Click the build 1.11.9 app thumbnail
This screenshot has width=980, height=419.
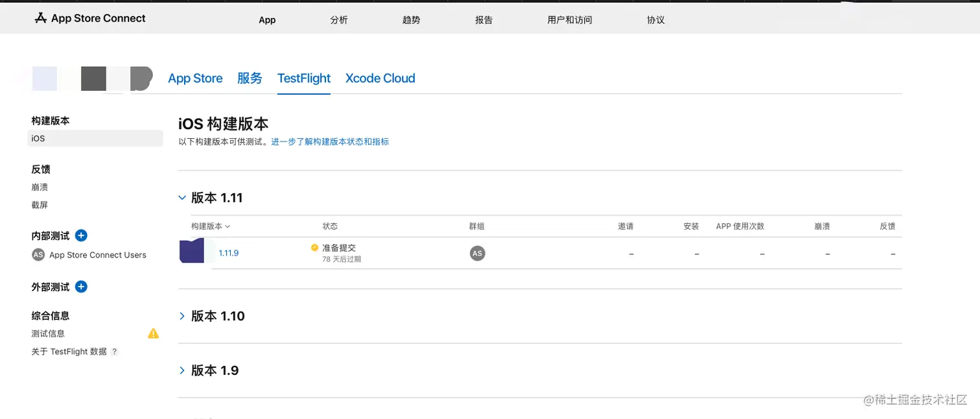click(192, 251)
